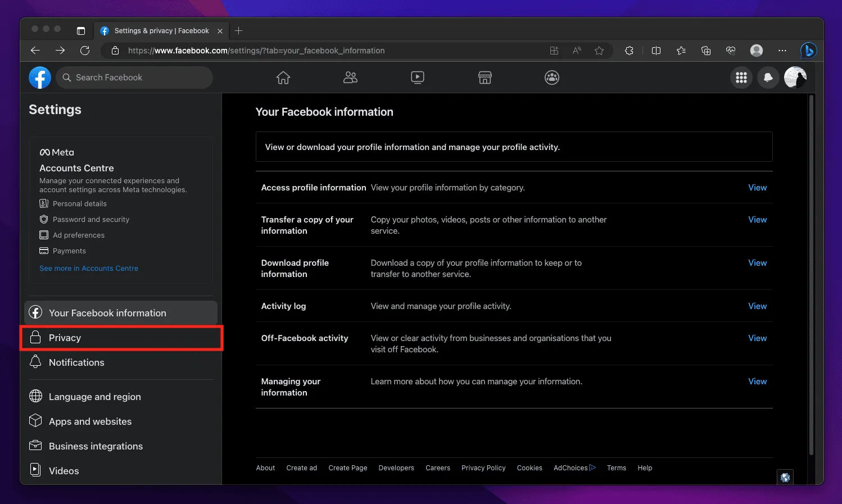Open the Marketplace icon
The image size is (842, 504).
(x=485, y=78)
